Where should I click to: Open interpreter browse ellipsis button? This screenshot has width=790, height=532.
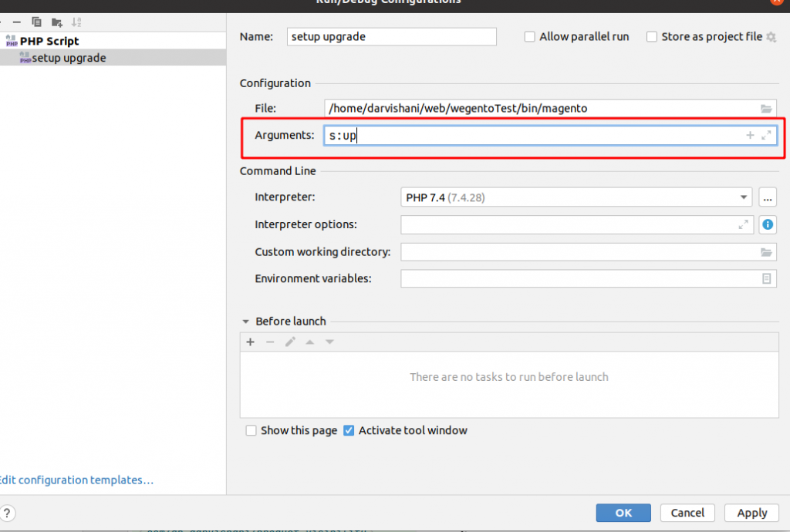pos(768,197)
